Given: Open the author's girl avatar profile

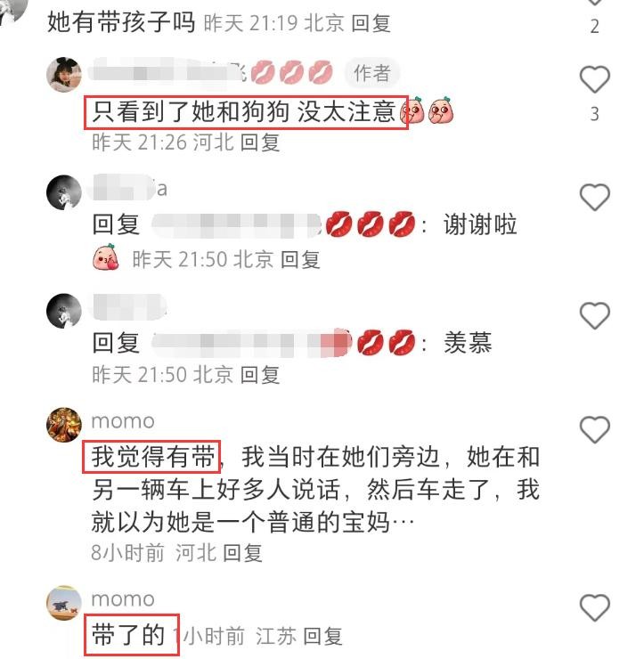Looking at the screenshot, I should tap(64, 75).
